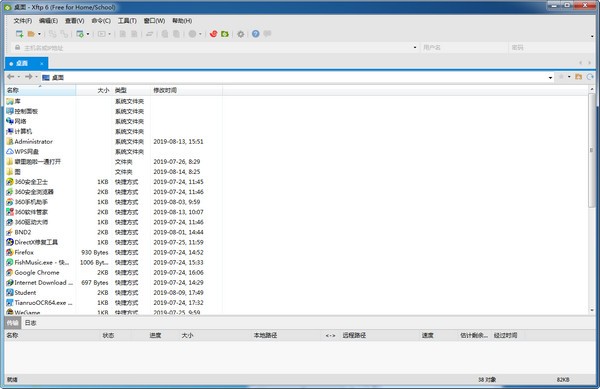The image size is (600, 389).
Task: Click the 360安全卫士 shortcut icon
Action: pos(10,182)
